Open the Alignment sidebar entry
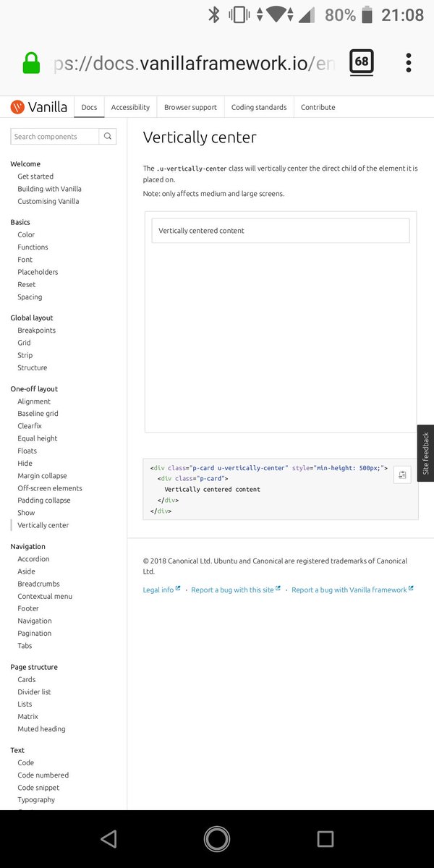The image size is (434, 868). (34, 401)
